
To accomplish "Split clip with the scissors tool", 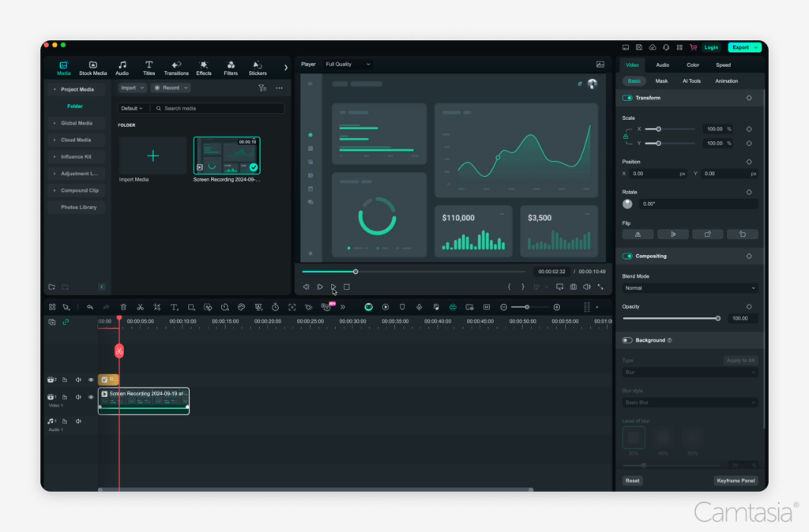I will coord(140,307).
